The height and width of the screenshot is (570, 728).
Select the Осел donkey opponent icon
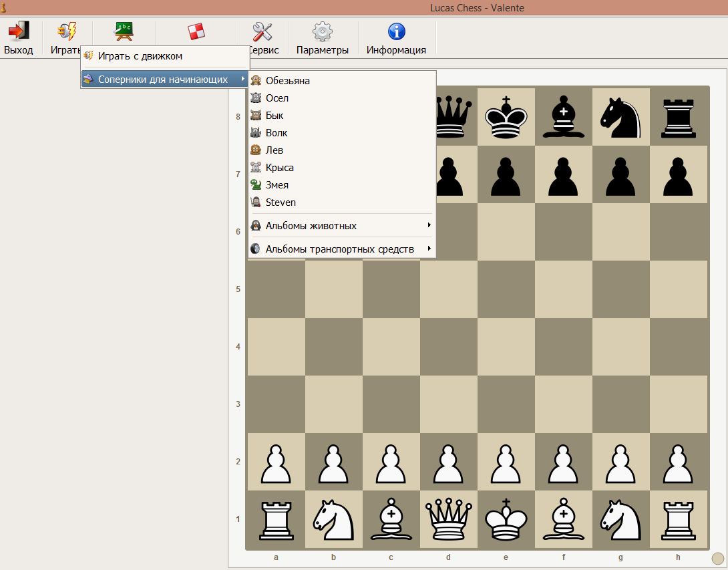pyautogui.click(x=256, y=98)
